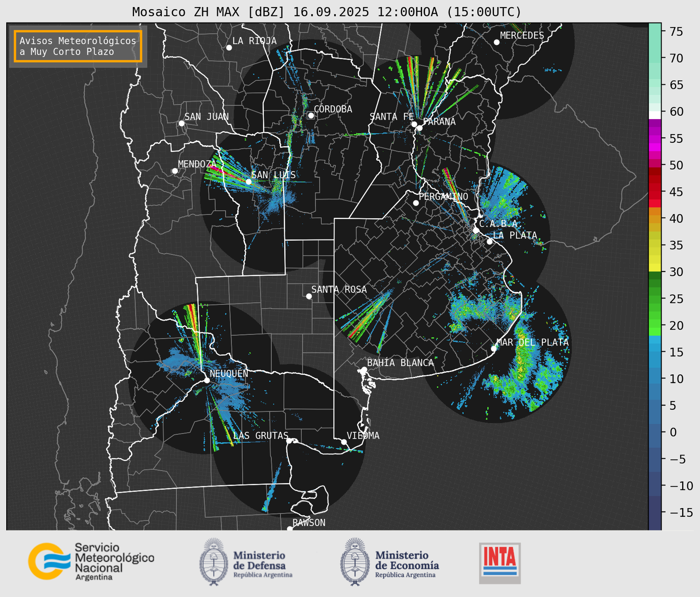
Task: Click the Servicio Meteorológico Nacional Argentina text
Action: pos(114,561)
